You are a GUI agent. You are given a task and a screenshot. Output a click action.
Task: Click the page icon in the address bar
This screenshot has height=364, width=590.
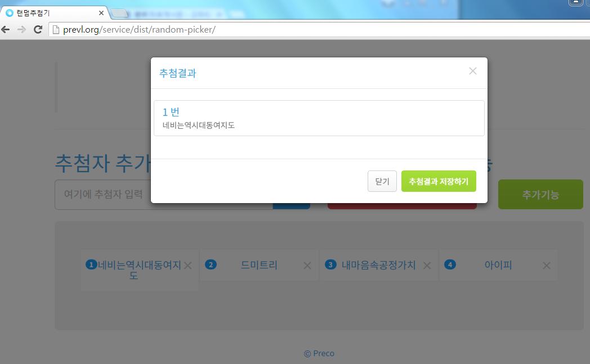[56, 30]
